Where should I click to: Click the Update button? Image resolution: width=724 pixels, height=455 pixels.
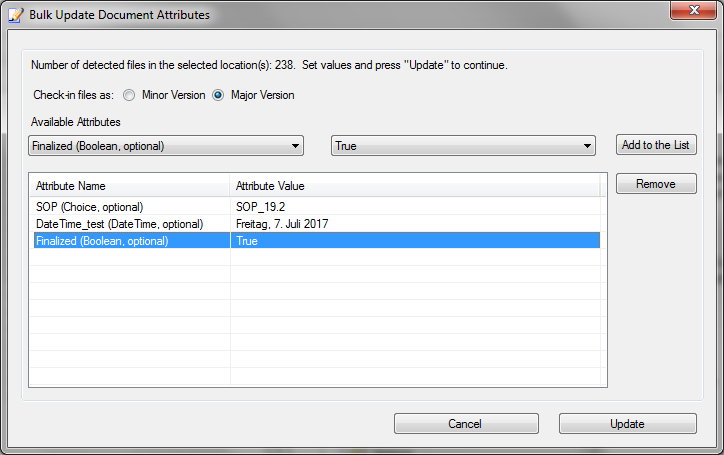tap(627, 424)
